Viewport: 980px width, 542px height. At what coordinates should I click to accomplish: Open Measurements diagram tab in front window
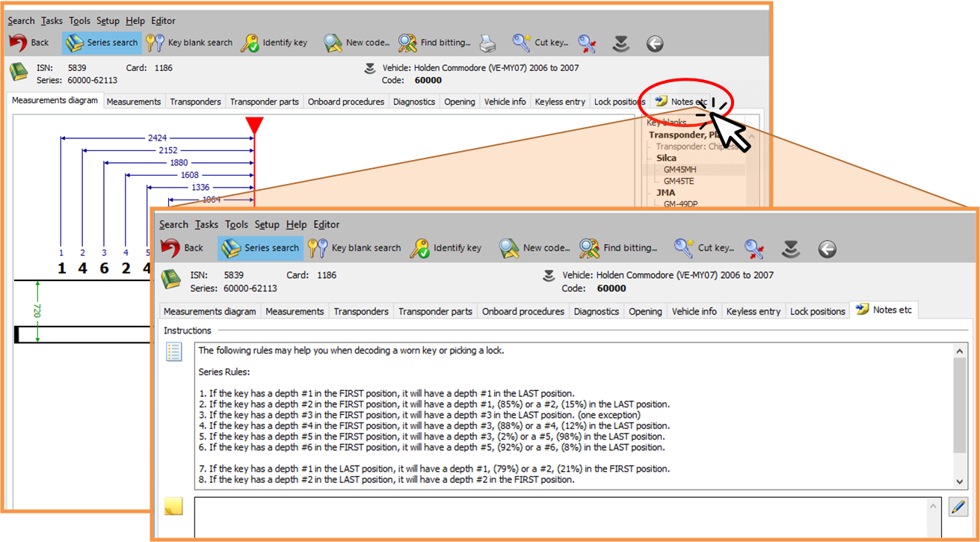pyautogui.click(x=209, y=311)
